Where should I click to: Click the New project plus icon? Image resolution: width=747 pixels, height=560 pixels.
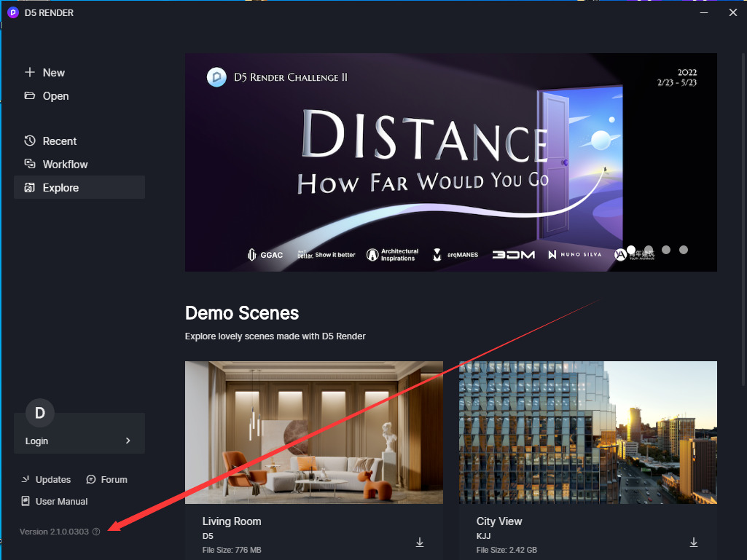point(30,72)
